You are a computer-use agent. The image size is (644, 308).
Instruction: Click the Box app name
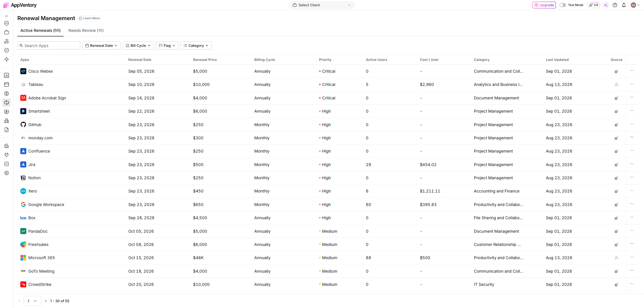32,218
